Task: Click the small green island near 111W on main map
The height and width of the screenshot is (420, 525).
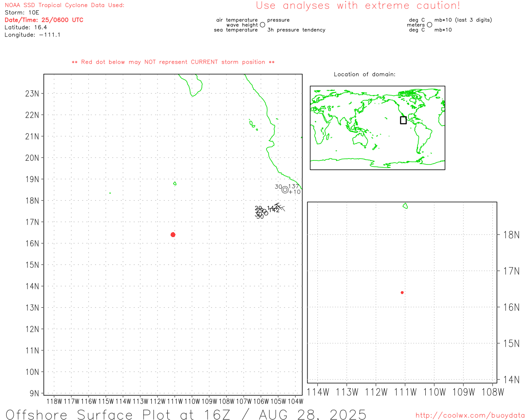Action: pos(175,183)
